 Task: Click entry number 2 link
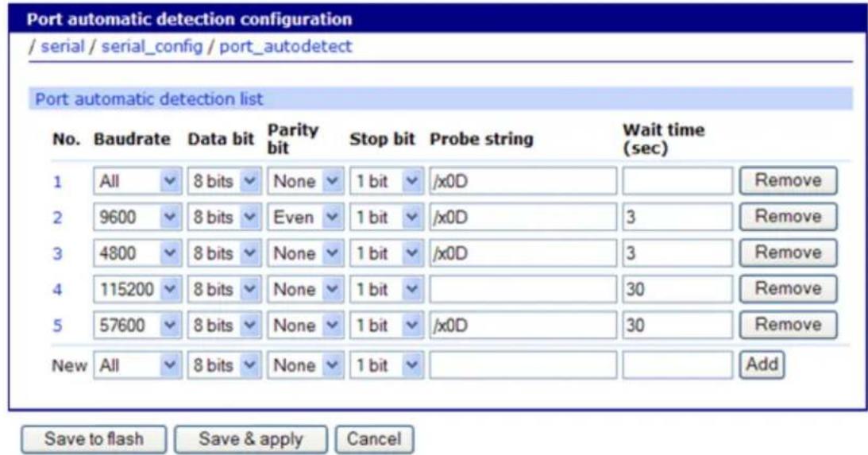point(57,218)
